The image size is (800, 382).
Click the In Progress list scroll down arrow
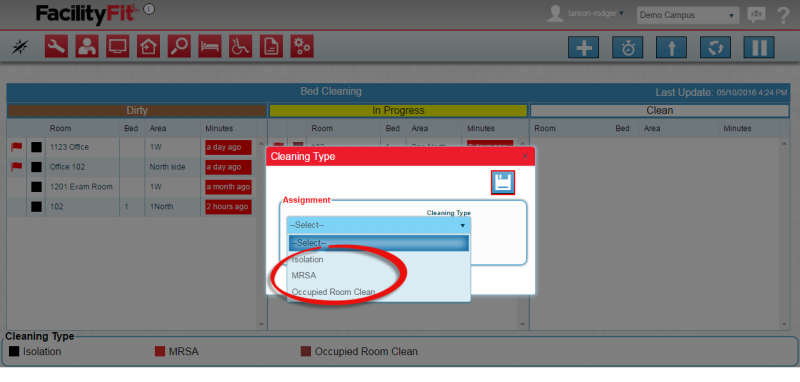[522, 324]
